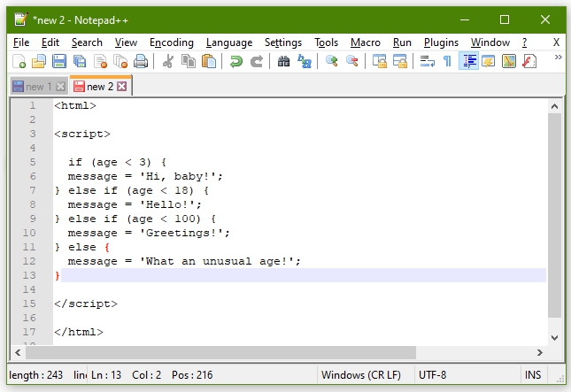Paste using the clipboard icon

[209, 61]
